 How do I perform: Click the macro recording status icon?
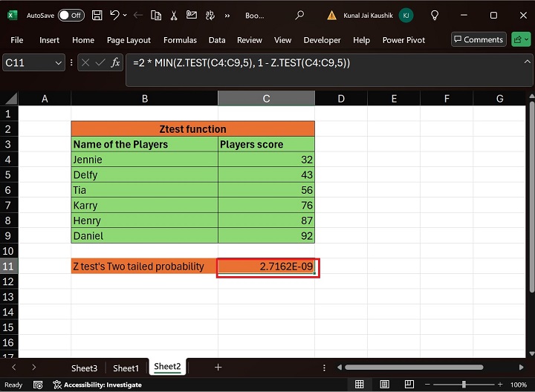tap(38, 385)
